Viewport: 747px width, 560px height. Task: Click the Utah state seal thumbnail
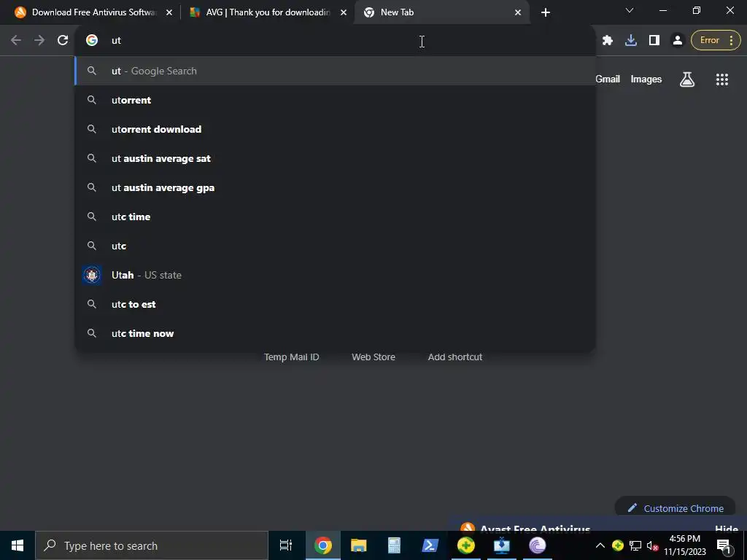[92, 275]
